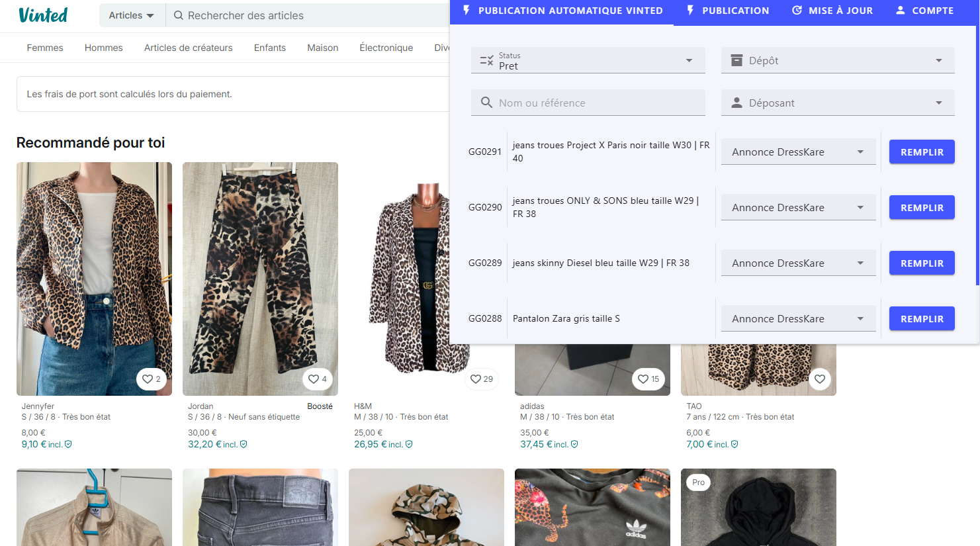Click the magnifier icon in Nom ou référence field

click(486, 103)
